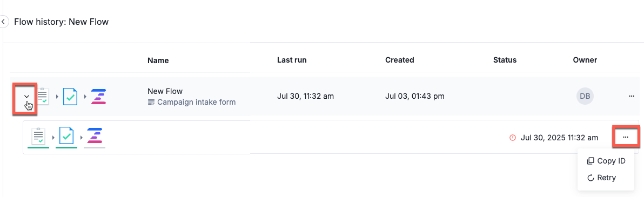Click the Jul 30, 2025 11:32 am run timestamp
This screenshot has height=197, width=644.
click(x=559, y=138)
